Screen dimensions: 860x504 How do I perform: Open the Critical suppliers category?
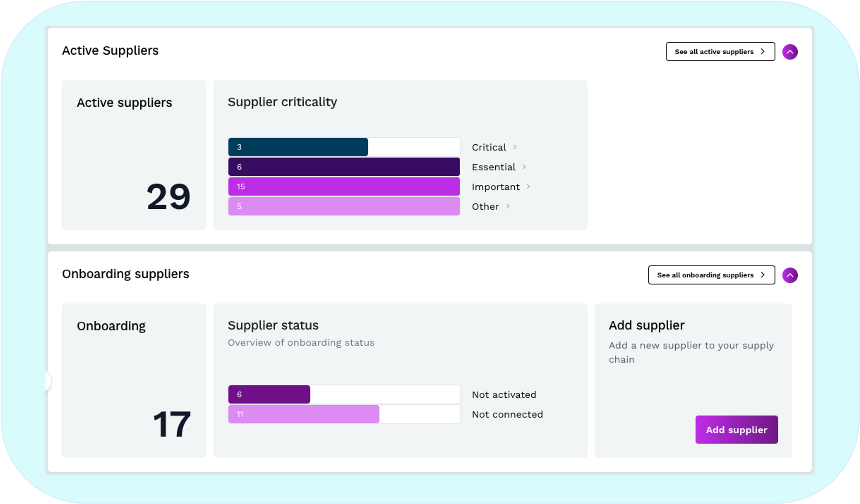[x=489, y=147]
